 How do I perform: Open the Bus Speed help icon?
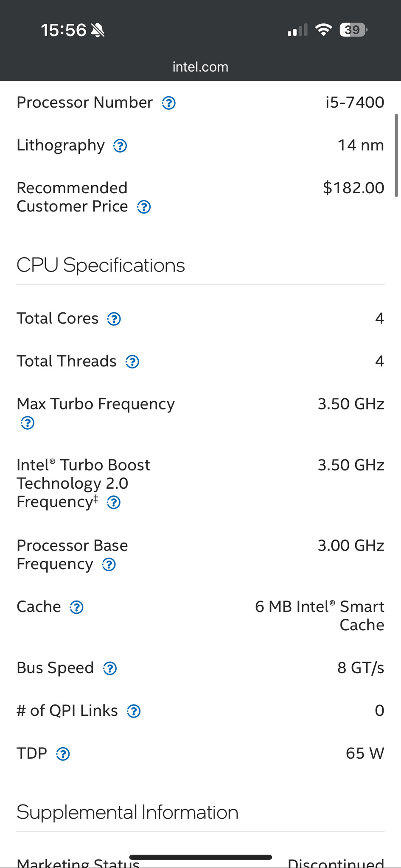[x=110, y=668]
